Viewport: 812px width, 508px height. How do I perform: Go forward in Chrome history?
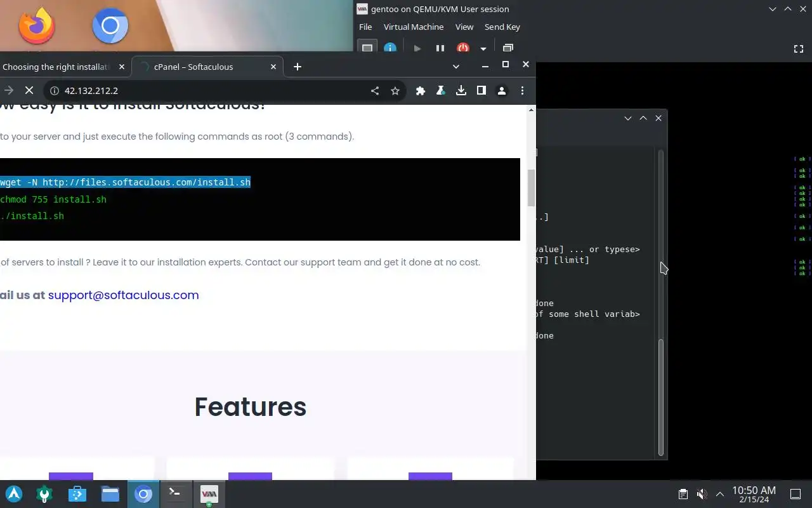[8, 91]
